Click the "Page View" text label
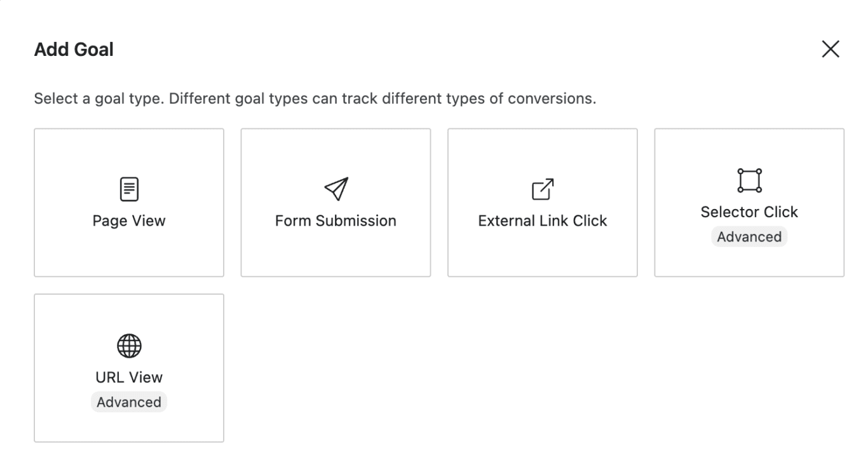Image resolution: width=868 pixels, height=467 pixels. click(129, 221)
